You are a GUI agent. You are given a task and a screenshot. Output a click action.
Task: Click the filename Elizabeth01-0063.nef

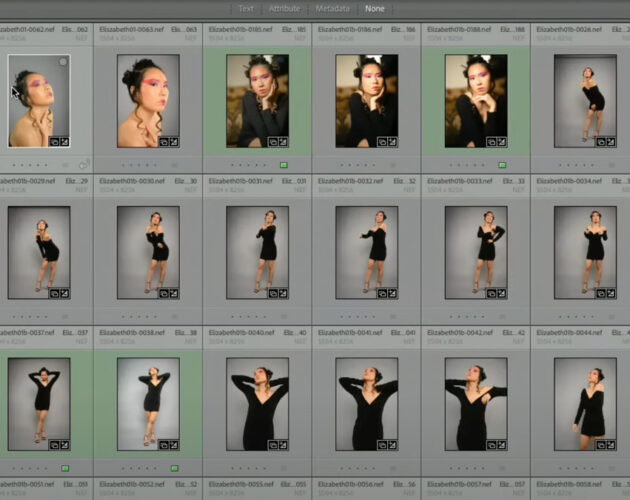[x=131, y=29]
